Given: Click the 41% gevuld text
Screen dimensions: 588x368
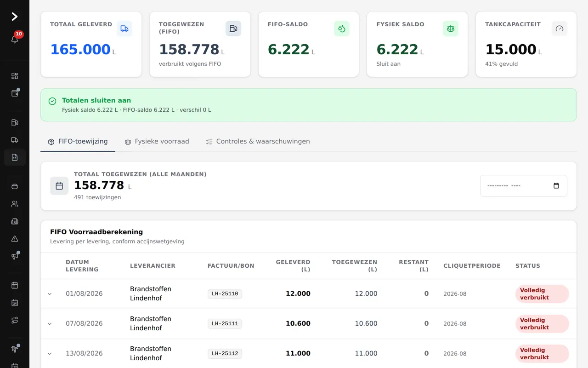Looking at the screenshot, I should (x=501, y=64).
